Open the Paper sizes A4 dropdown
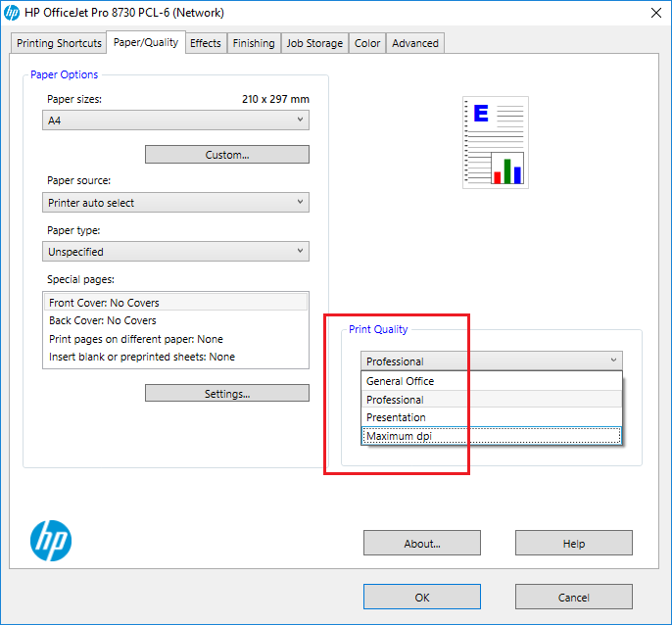 pyautogui.click(x=175, y=120)
